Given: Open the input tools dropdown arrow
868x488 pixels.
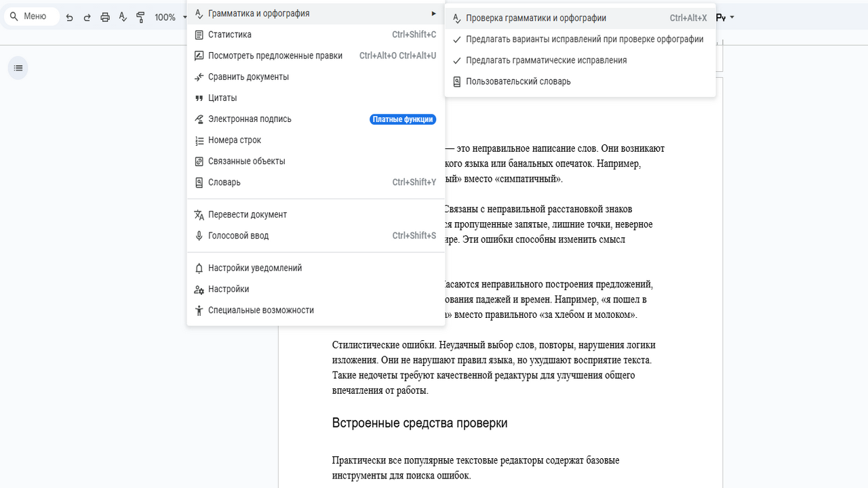Looking at the screenshot, I should click(732, 18).
